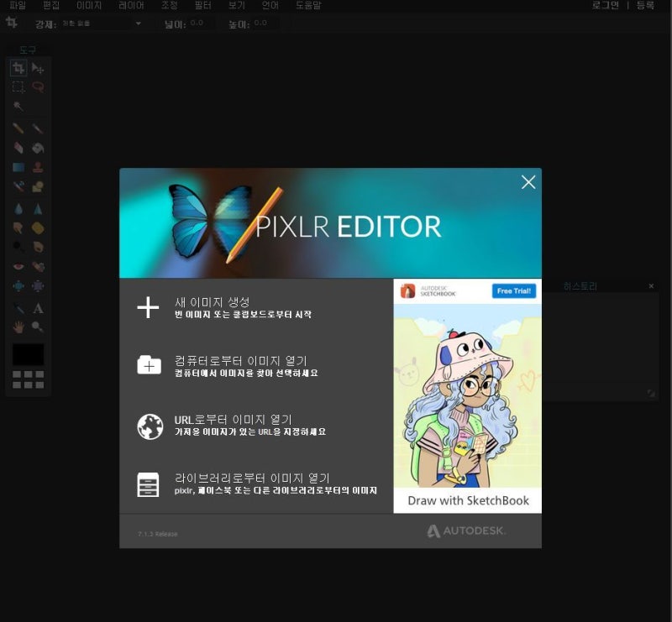Select the Hand pan tool
This screenshot has height=622, width=672.
(18, 327)
